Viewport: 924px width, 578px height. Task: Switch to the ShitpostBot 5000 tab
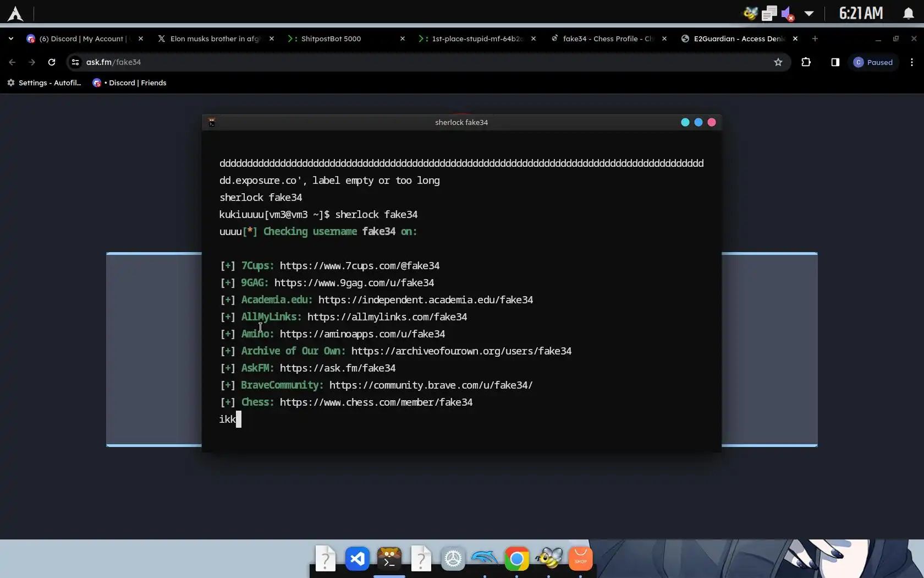pyautogui.click(x=346, y=39)
